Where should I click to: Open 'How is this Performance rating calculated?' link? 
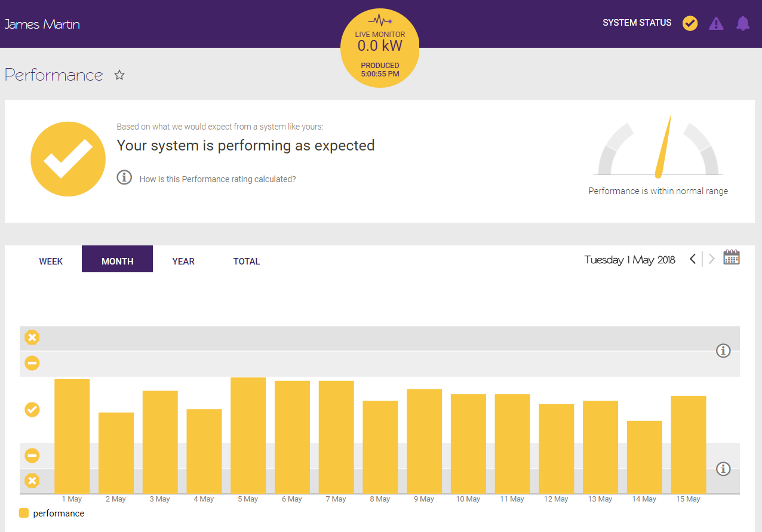point(217,179)
